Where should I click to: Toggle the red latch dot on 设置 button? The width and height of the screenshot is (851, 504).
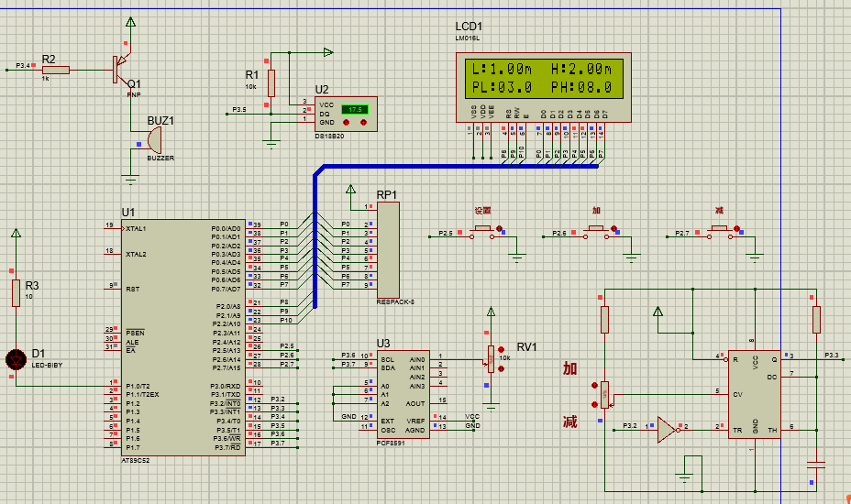click(500, 228)
